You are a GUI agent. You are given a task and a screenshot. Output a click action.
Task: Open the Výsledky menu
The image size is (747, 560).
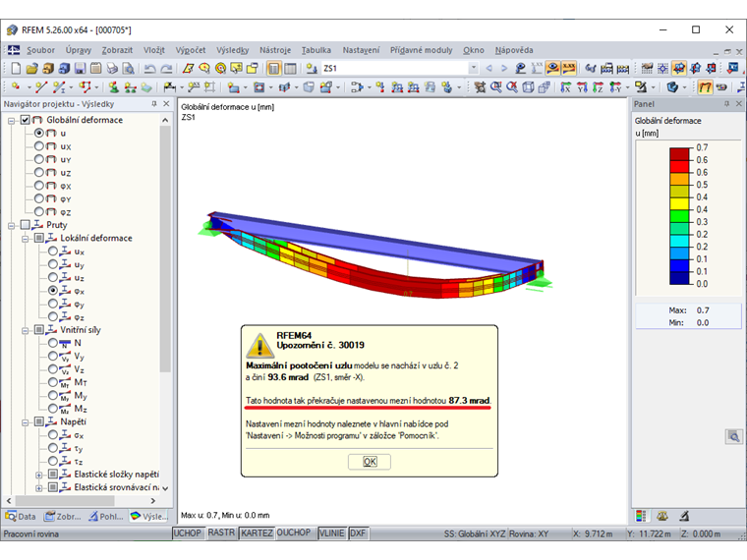233,50
